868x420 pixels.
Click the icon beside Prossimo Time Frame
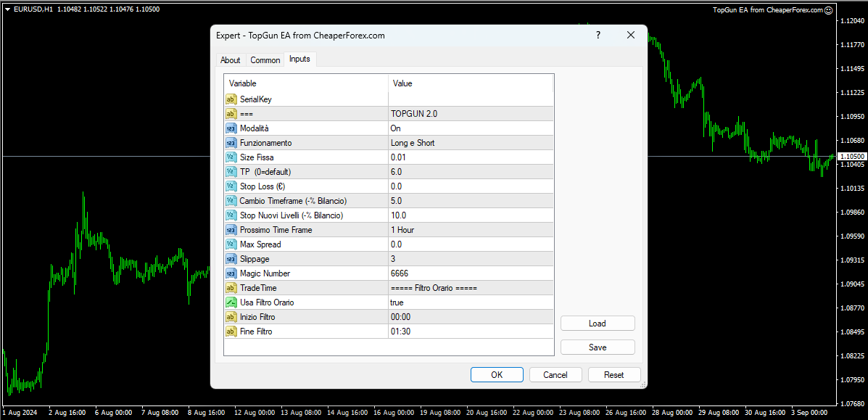[x=231, y=230]
